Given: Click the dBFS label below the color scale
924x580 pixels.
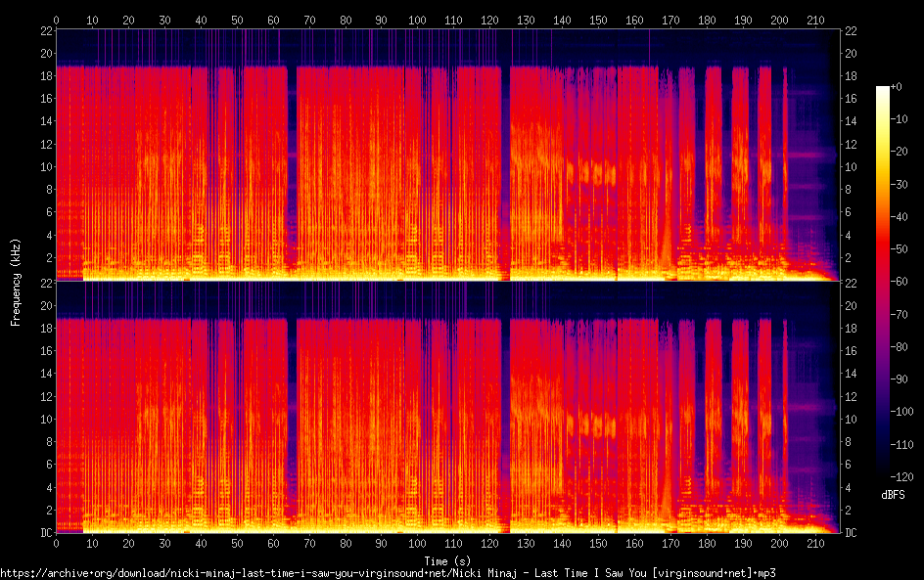Looking at the screenshot, I should coord(891,496).
